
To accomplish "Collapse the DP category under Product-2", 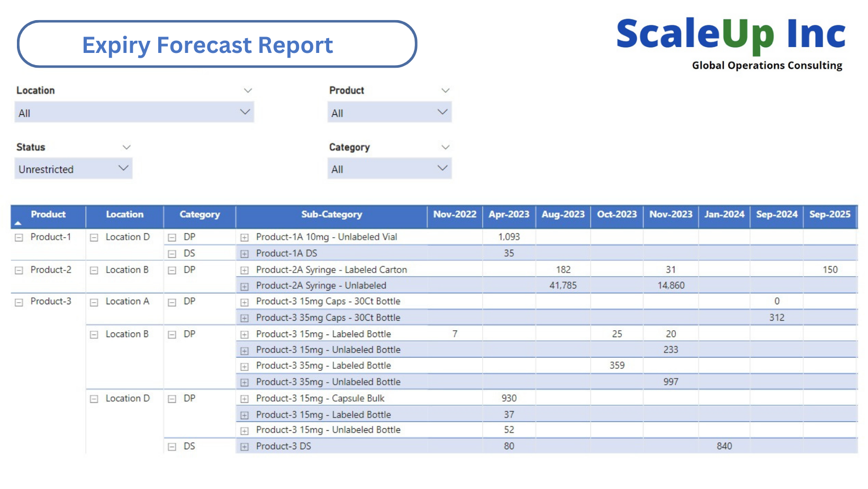I will point(171,269).
